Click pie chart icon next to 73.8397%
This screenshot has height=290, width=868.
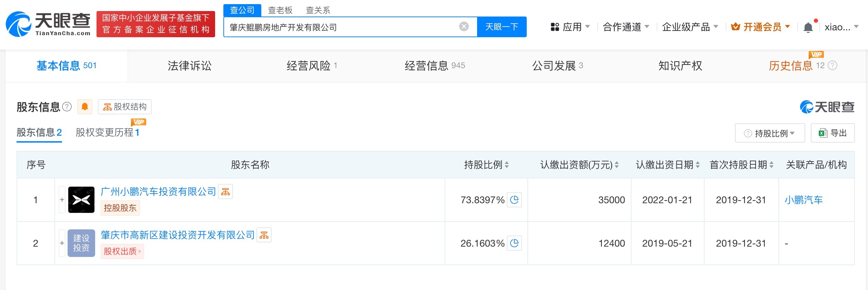pos(514,200)
